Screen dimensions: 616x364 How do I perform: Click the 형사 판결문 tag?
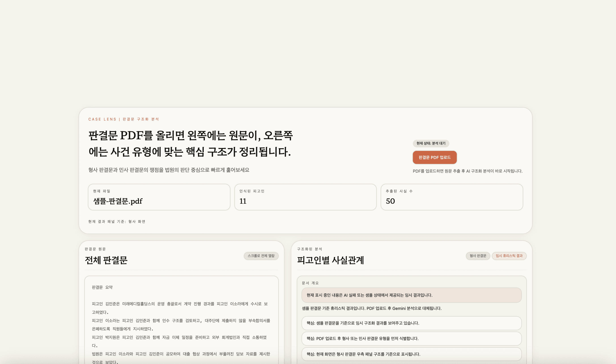[478, 256]
